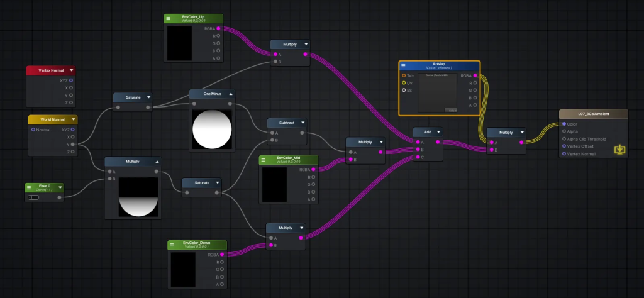This screenshot has width=644, height=298.
Task: Collapse the One Minus node preview
Action: pos(231,94)
